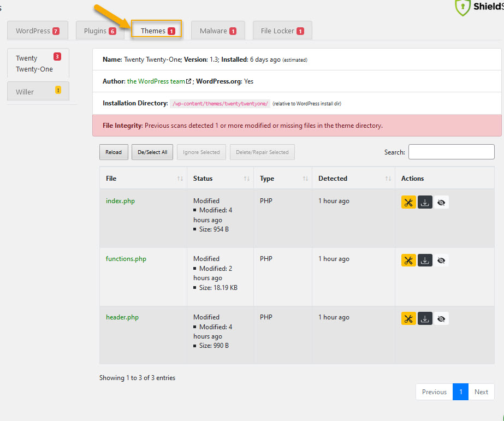Viewport: 504px width, 421px height.
Task: Ignore header.php with the eye-slash icon
Action: (441, 318)
